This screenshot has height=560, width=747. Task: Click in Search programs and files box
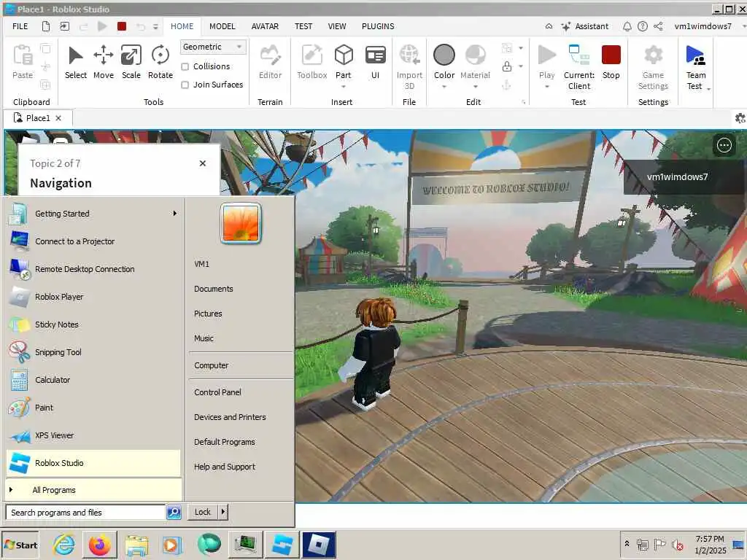pos(86,513)
